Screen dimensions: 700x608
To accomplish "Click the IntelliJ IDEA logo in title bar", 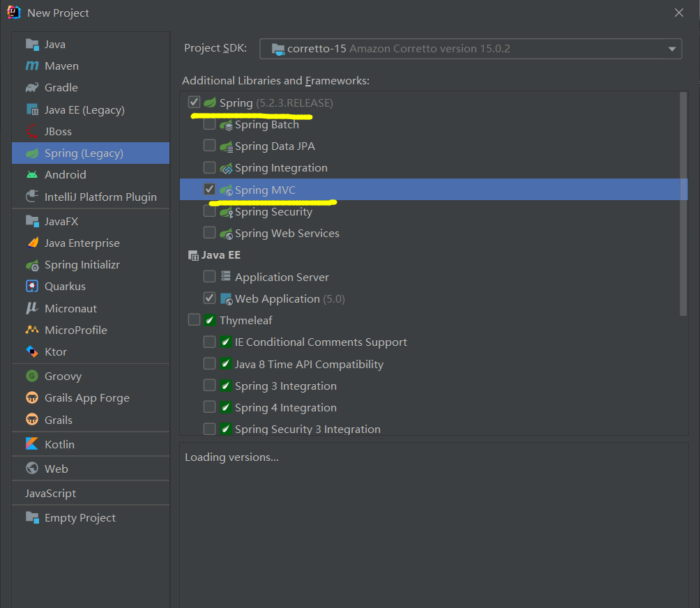I will click(14, 13).
